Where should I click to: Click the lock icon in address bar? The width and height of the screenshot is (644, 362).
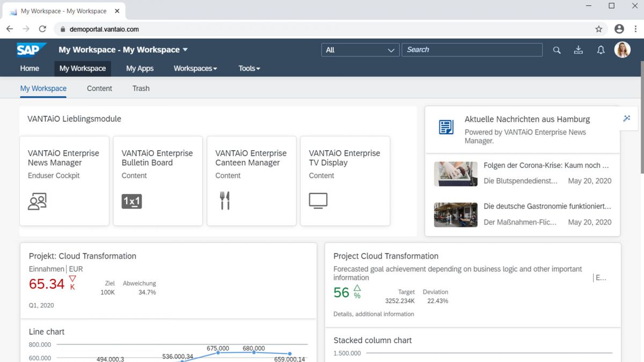62,29
